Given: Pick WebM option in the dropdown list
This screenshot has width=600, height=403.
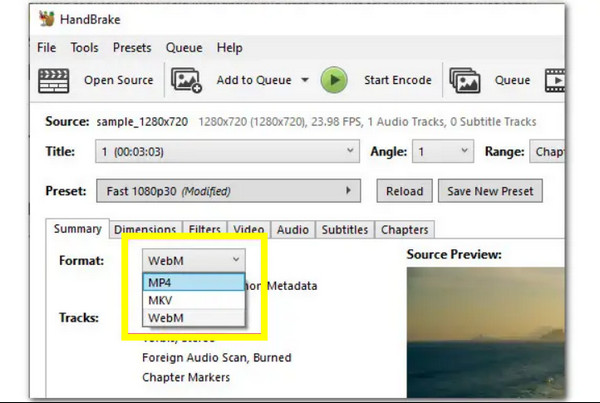Looking at the screenshot, I should click(x=194, y=317).
